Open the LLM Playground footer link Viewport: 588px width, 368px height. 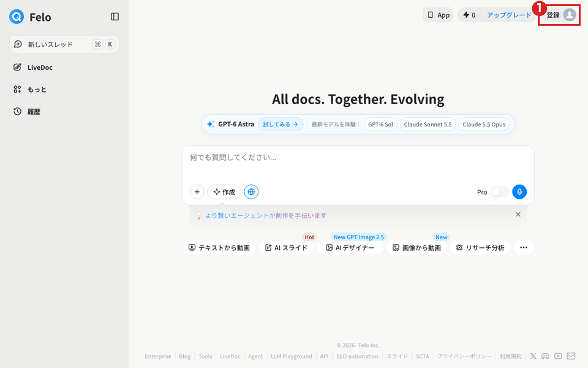tap(292, 356)
